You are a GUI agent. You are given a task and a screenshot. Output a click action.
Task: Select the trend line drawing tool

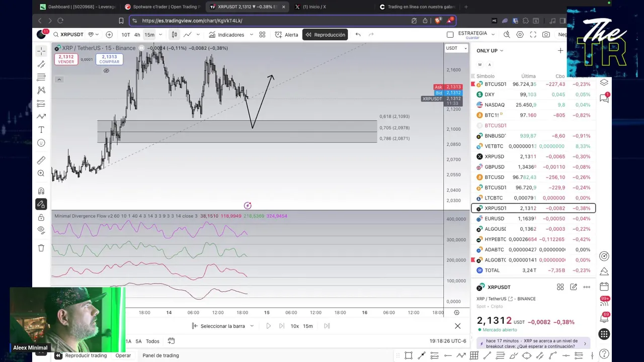(41, 64)
